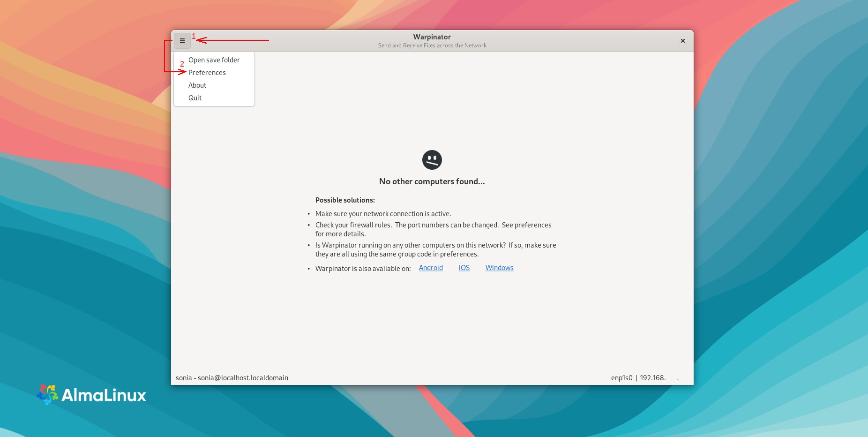Click the AlmaLinux logo on the desktop
The width and height of the screenshot is (868, 437).
click(92, 395)
